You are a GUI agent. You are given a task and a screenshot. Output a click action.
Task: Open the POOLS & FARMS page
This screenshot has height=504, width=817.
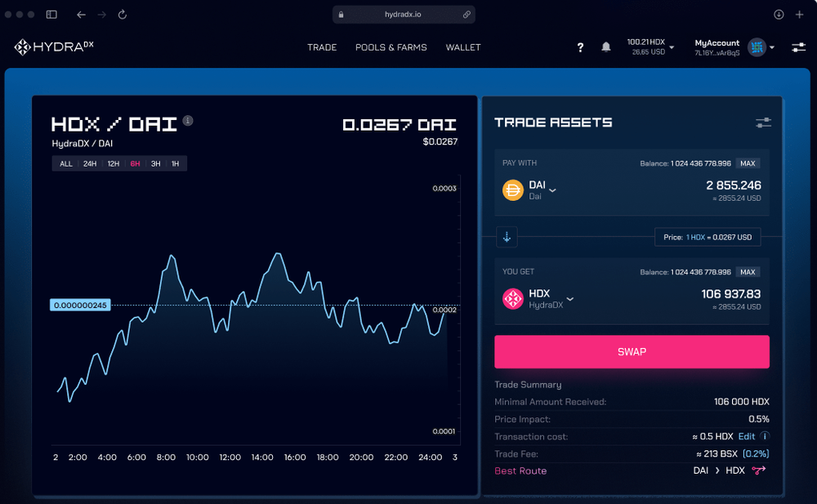point(391,47)
